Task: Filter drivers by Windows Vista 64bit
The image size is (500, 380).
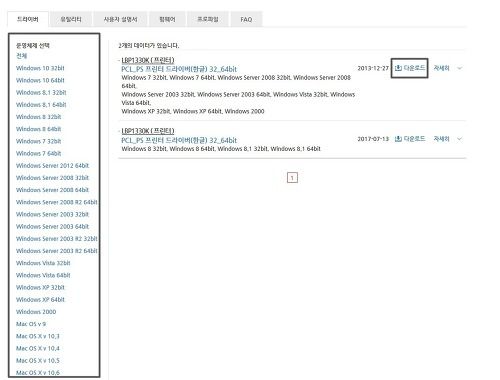Action: (43, 275)
